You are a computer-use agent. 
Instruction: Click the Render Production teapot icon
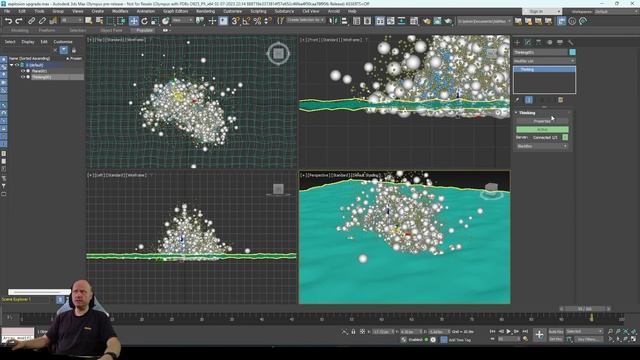448,21
